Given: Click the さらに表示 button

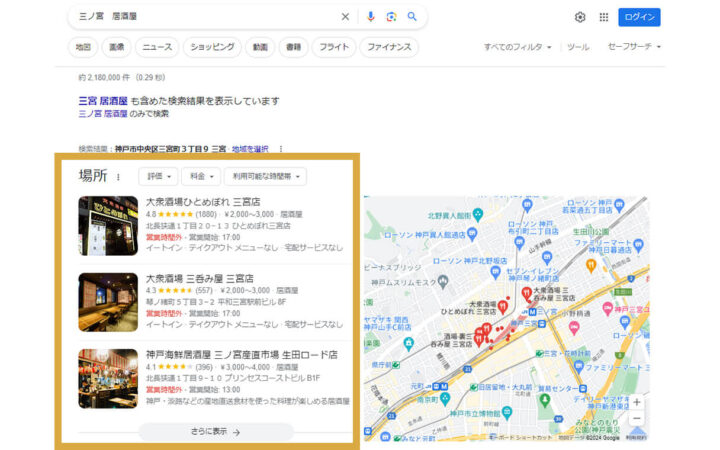Looking at the screenshot, I should pos(215,432).
